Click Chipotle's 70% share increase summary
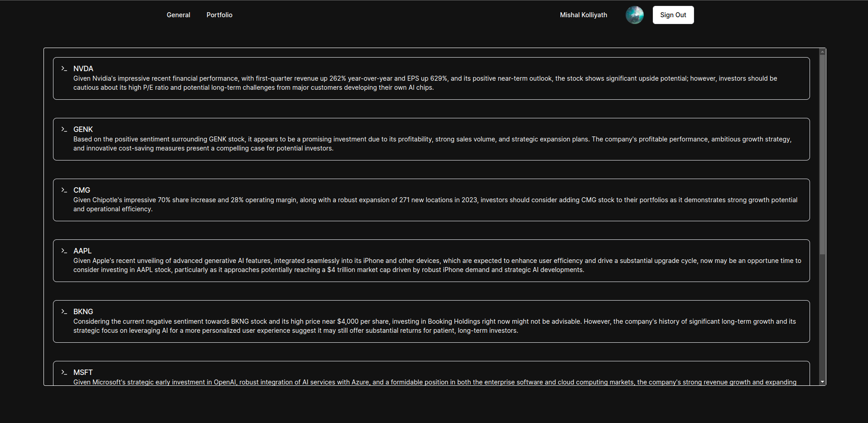This screenshot has width=868, height=423. (x=435, y=204)
